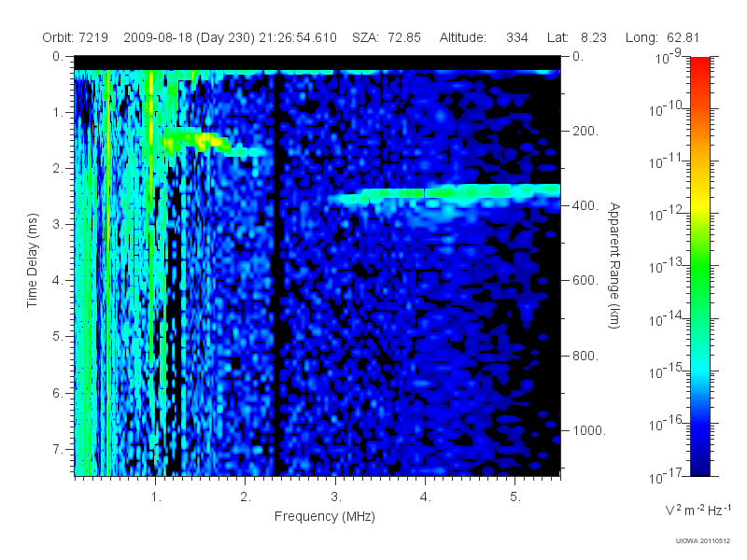Click the 'Altitude:' label
This screenshot has width=747, height=560.
462,37
